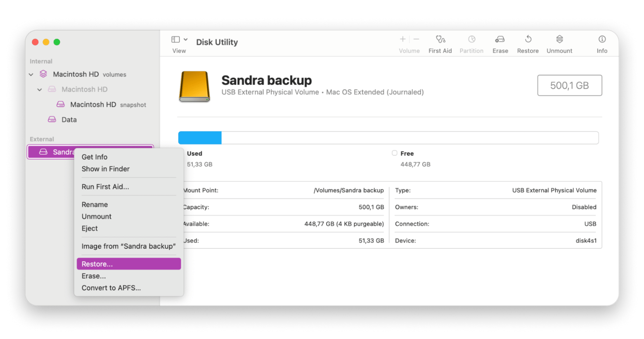Click the Restore toolbar icon
The height and width of the screenshot is (339, 644).
point(528,40)
